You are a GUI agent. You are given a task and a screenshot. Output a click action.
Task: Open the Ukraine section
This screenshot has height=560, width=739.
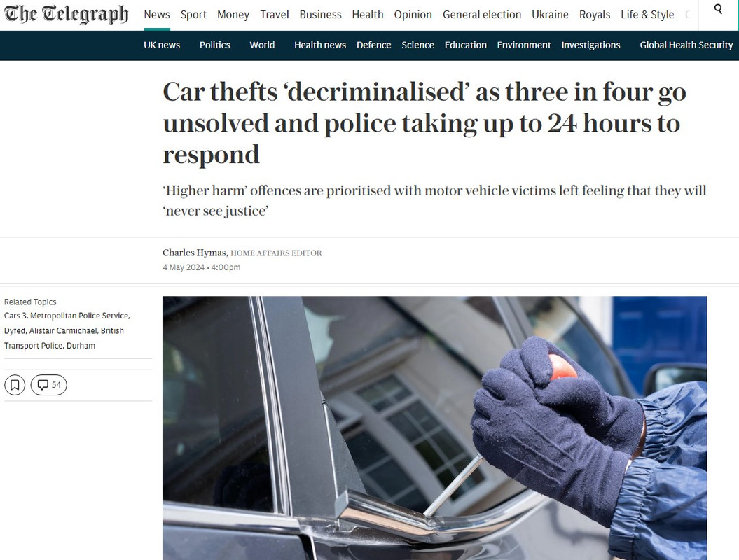tap(550, 15)
